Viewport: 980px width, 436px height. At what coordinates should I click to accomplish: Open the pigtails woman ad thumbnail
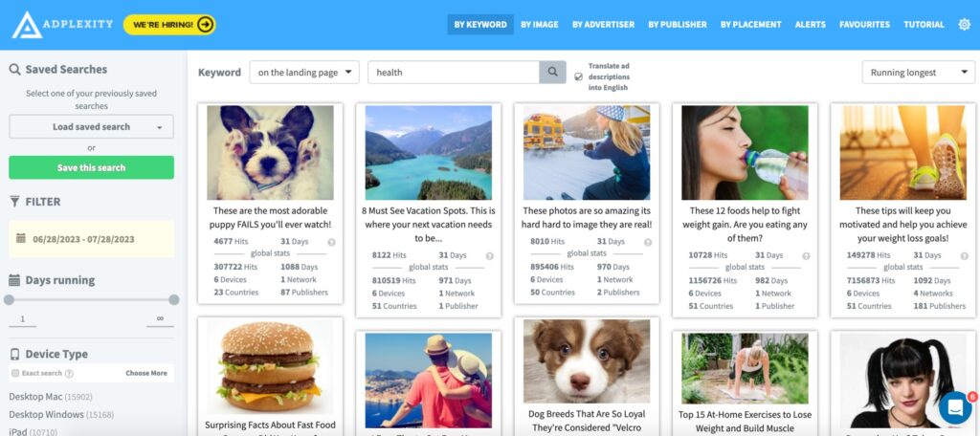pyautogui.click(x=903, y=381)
